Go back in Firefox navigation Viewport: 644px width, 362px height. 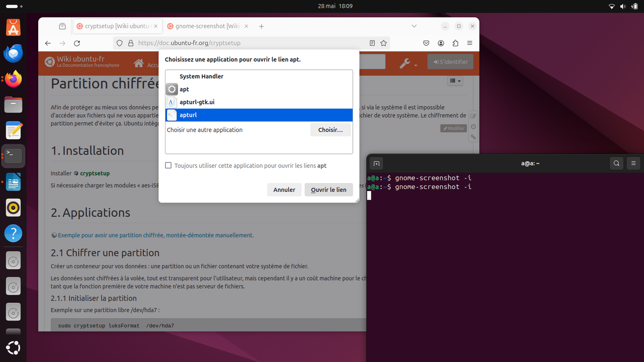(x=48, y=43)
